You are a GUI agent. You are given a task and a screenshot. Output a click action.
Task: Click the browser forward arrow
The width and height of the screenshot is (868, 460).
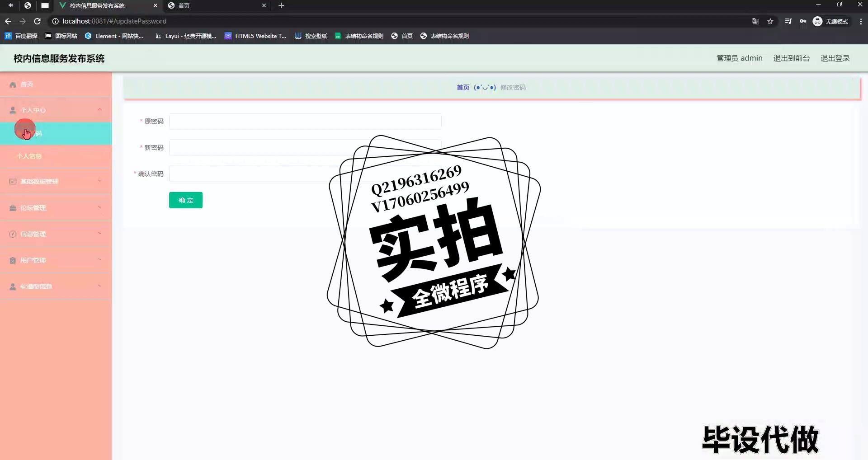coord(23,21)
